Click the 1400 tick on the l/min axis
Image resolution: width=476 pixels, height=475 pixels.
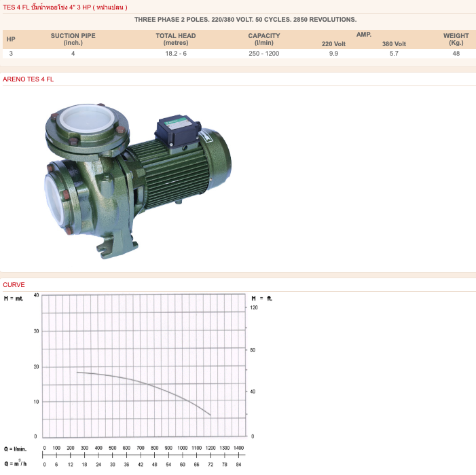point(238,448)
